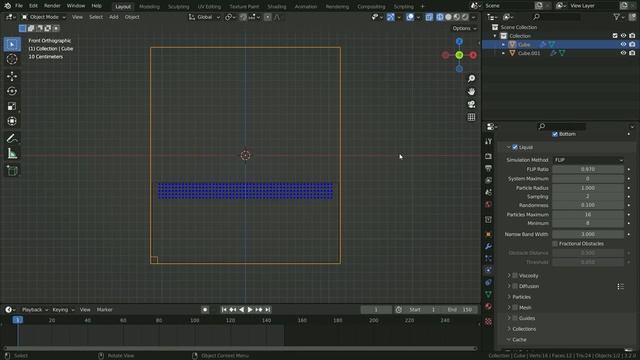Collapse the Cache panel
The width and height of the screenshot is (640, 360).
click(509, 340)
